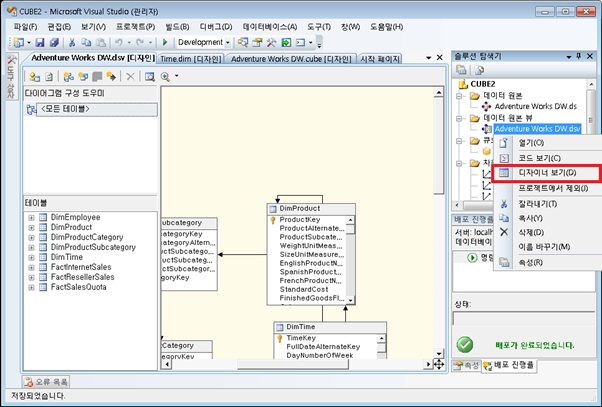Click the New Named Query icon
602x407 pixels.
(83, 77)
